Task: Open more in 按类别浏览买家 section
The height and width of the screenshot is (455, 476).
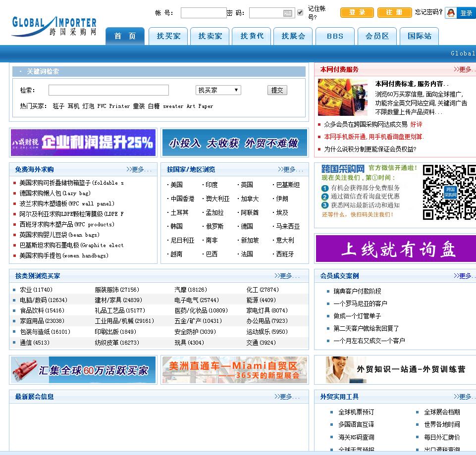Action: tap(287, 276)
